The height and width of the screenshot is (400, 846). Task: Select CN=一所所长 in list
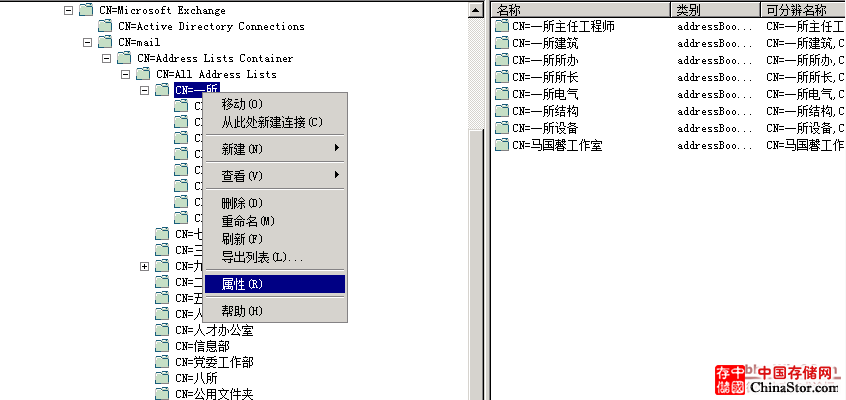click(545, 77)
